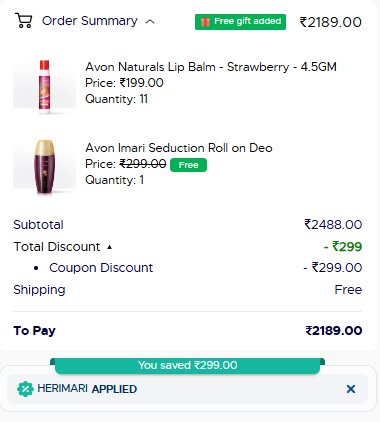Click the You saved ₹299.00 banner

(x=188, y=365)
